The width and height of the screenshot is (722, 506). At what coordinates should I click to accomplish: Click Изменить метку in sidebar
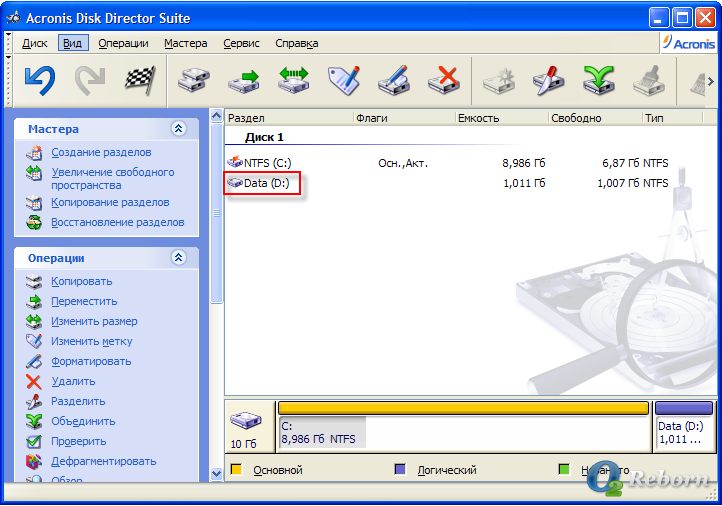point(92,342)
